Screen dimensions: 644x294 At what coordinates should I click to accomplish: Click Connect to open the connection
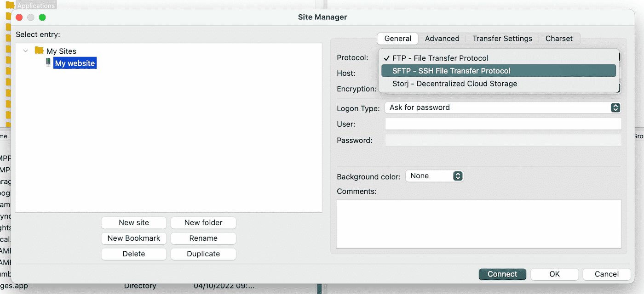point(502,274)
